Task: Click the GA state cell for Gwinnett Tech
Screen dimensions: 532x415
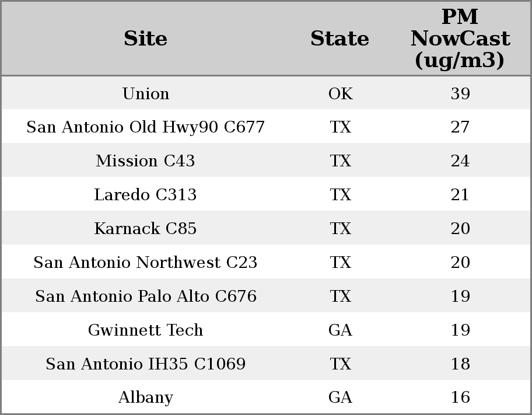Action: 340,330
